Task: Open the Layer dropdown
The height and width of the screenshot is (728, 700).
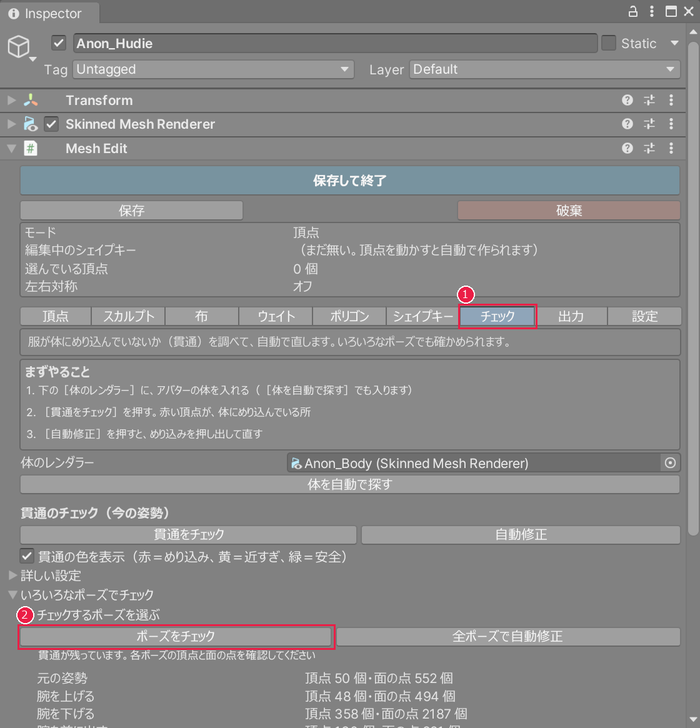Action: pos(544,69)
